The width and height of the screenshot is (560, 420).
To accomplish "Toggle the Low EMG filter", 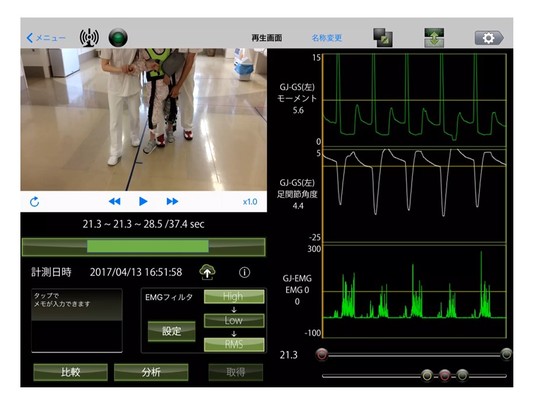I will click(234, 320).
